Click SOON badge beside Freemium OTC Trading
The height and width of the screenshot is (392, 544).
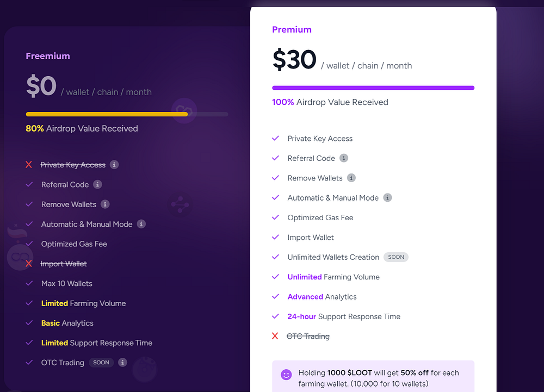pyautogui.click(x=101, y=363)
